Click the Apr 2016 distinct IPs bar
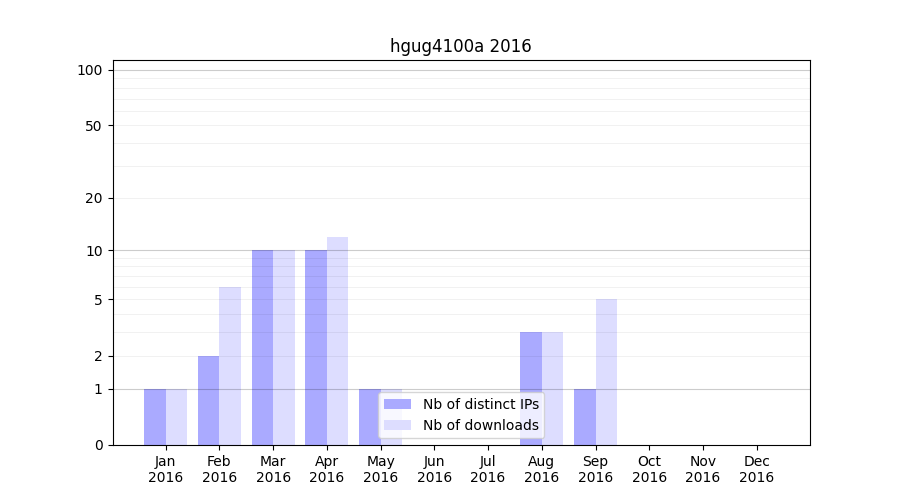 [x=316, y=347]
